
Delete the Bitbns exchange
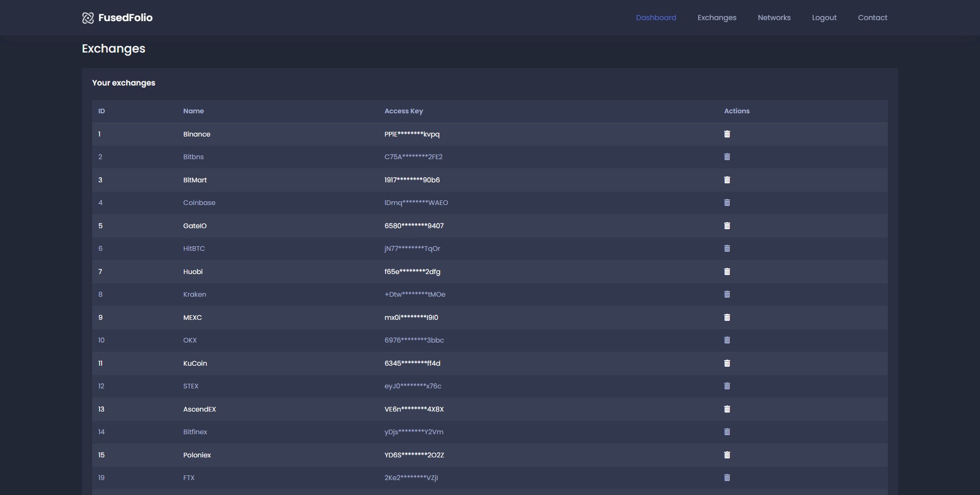point(727,157)
